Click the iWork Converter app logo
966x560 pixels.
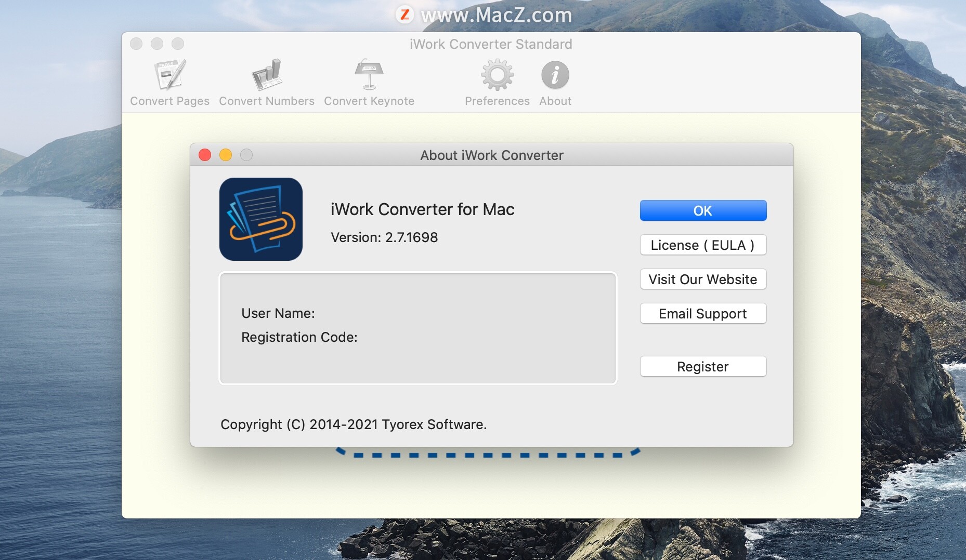pos(261,219)
